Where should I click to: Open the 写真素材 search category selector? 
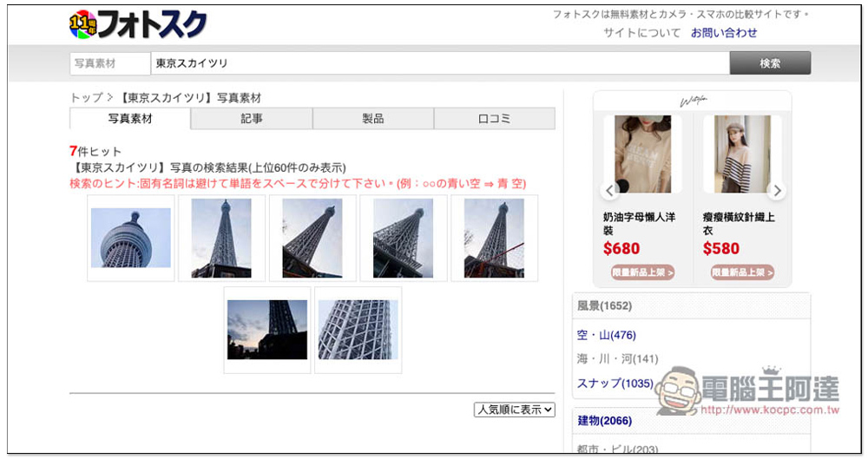pos(109,63)
